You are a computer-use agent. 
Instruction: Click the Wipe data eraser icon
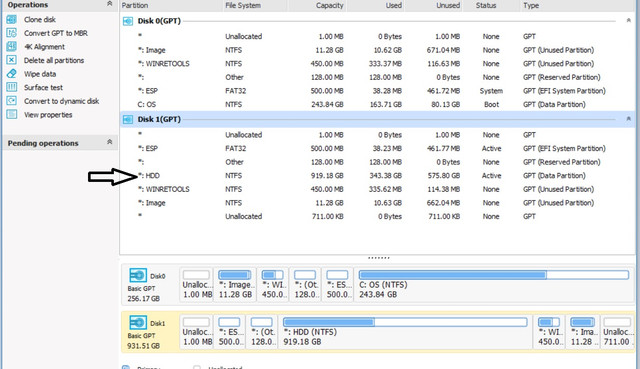11,73
